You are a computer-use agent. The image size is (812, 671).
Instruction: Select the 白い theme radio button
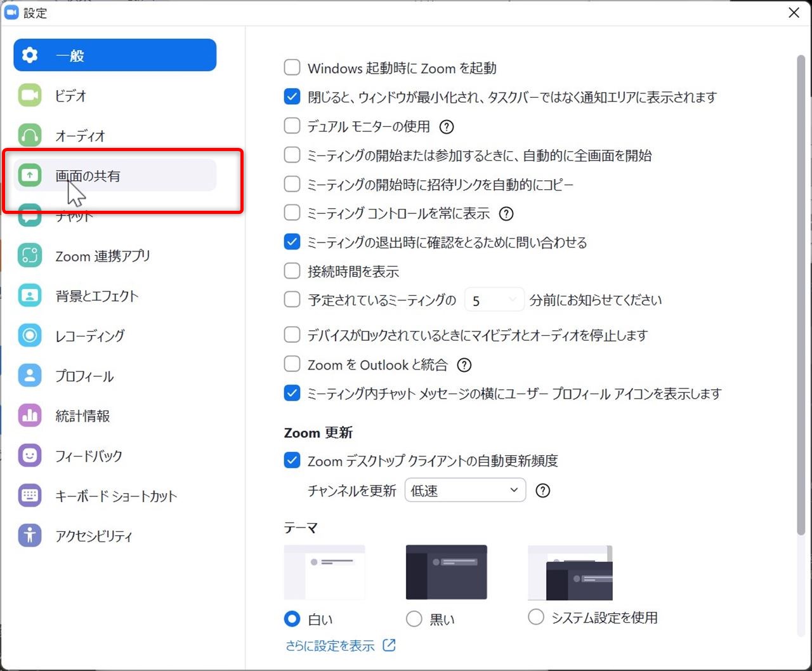[x=292, y=618]
